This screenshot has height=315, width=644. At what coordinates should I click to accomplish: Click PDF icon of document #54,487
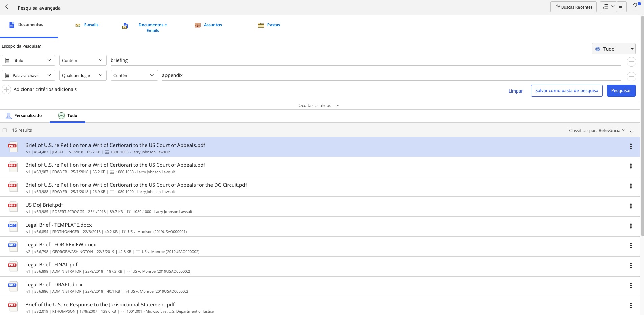pos(13,147)
